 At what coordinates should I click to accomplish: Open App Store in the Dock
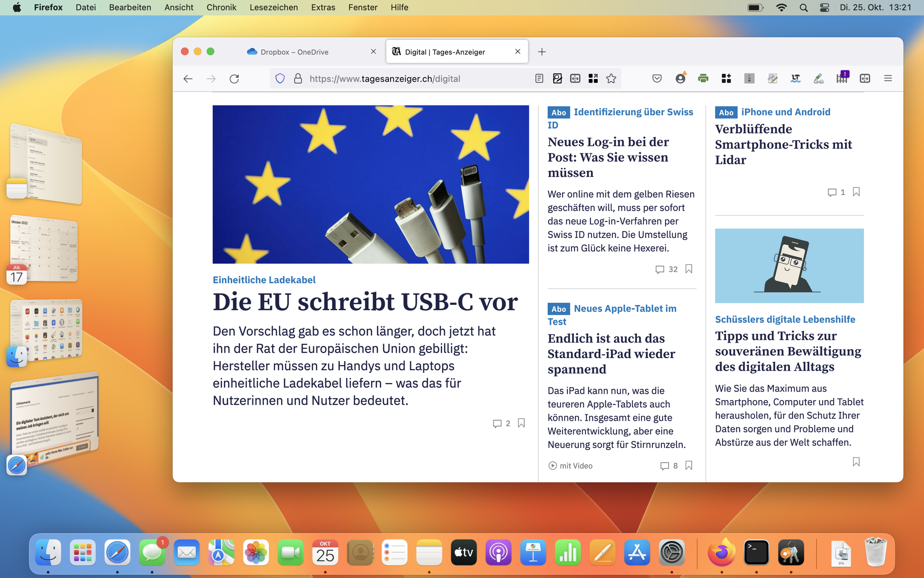[637, 552]
